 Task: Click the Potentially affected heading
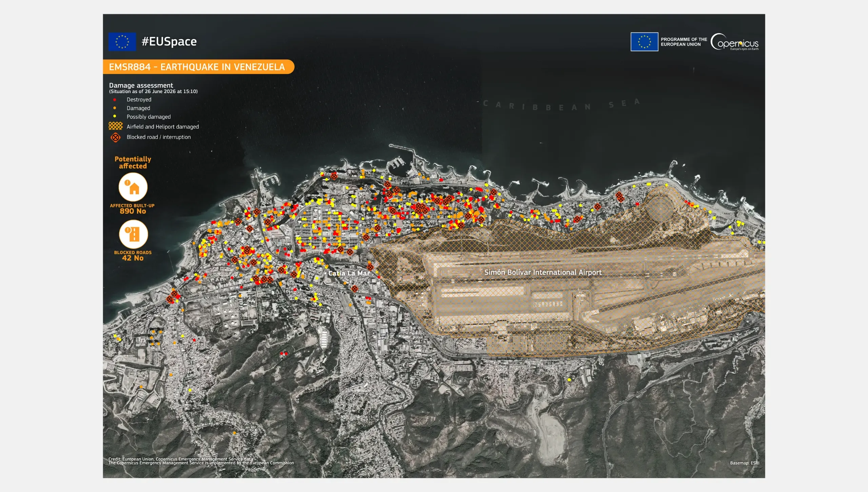133,163
